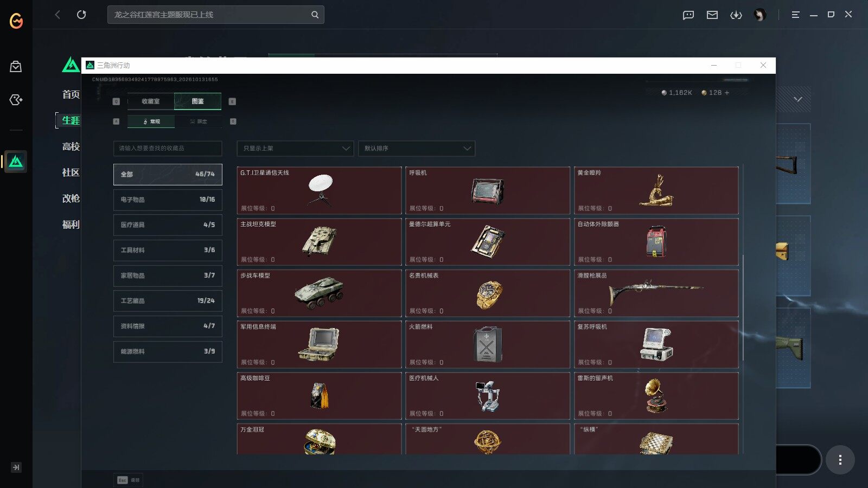
Task: Open the 只显示上架 filter dropdown
Action: (x=295, y=149)
